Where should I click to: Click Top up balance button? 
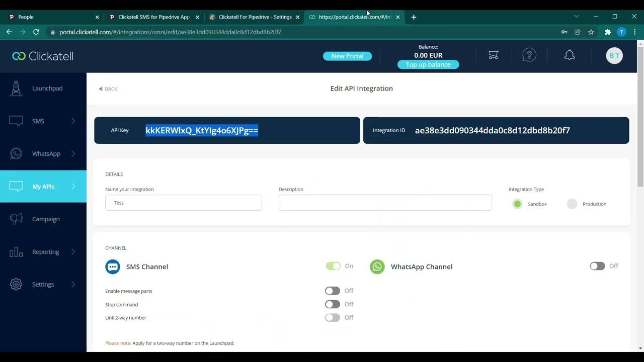428,64
